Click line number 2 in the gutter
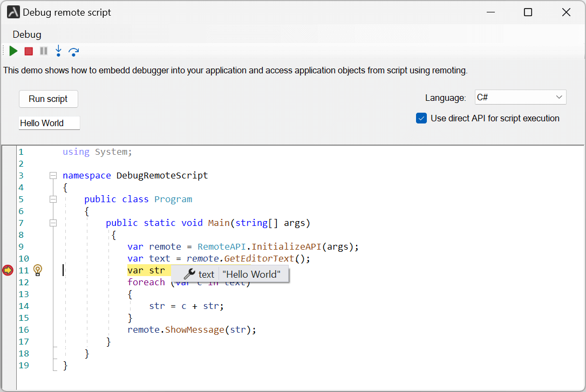The width and height of the screenshot is (586, 392). (x=21, y=163)
